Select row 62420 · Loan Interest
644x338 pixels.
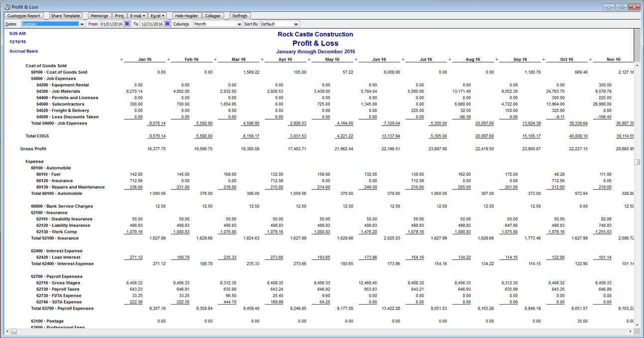[x=58, y=257]
